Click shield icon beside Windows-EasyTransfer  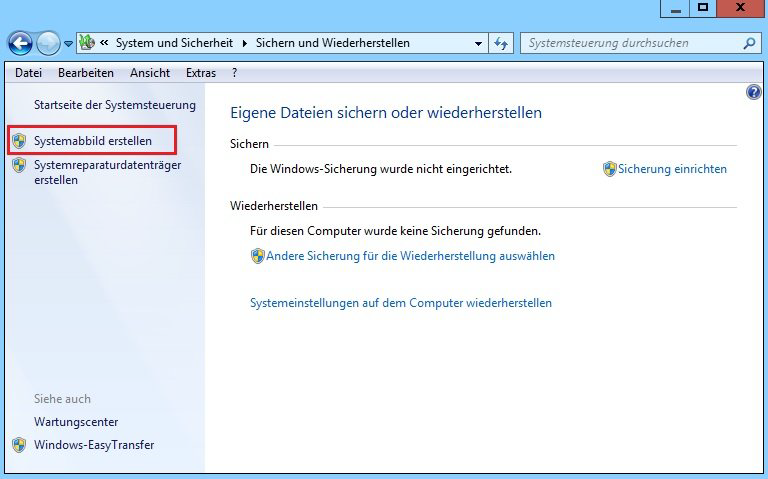[x=19, y=445]
